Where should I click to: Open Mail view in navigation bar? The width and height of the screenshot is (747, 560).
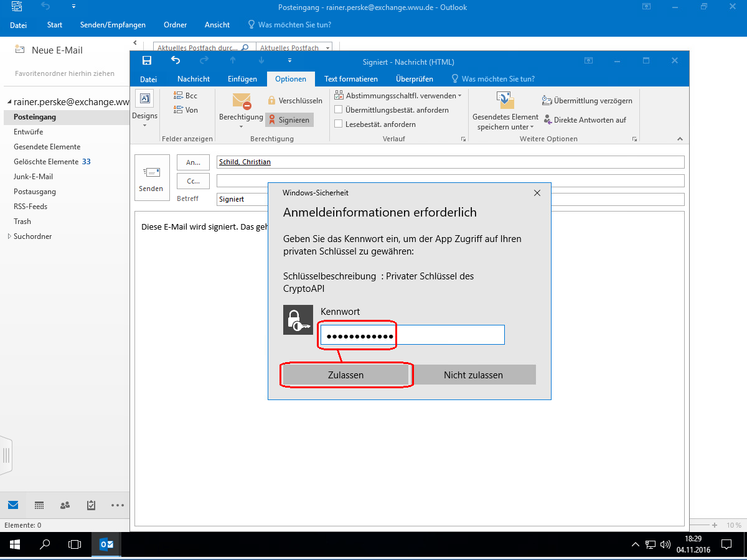coord(13,505)
